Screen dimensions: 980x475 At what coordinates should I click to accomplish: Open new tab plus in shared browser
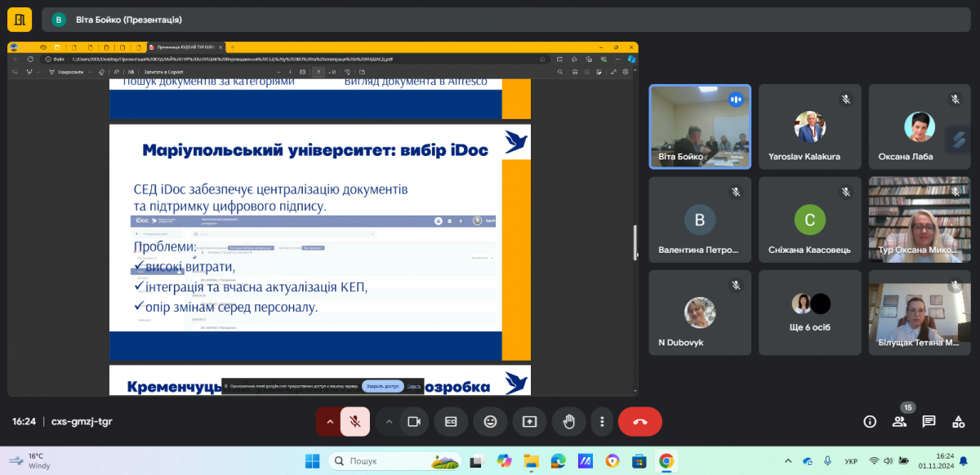(x=232, y=47)
